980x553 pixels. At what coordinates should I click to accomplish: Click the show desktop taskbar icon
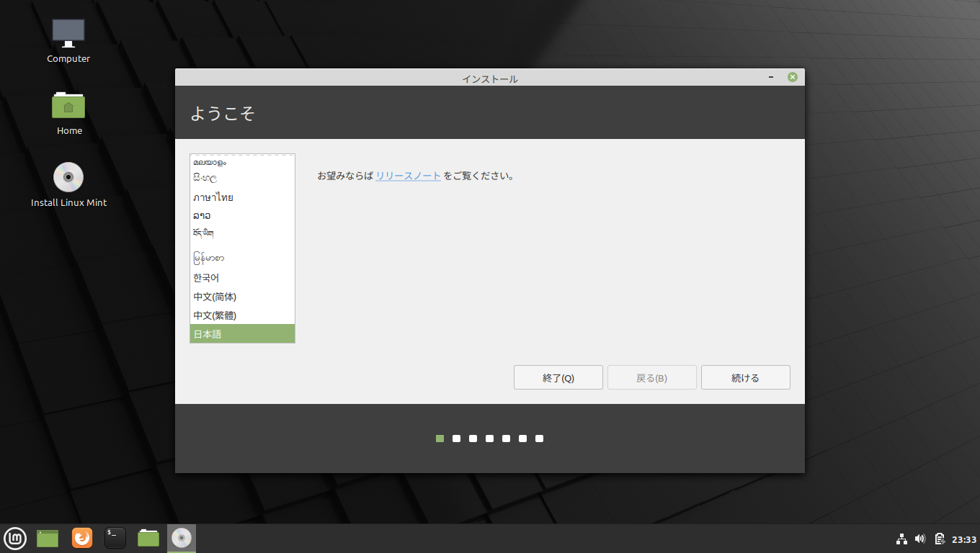48,538
